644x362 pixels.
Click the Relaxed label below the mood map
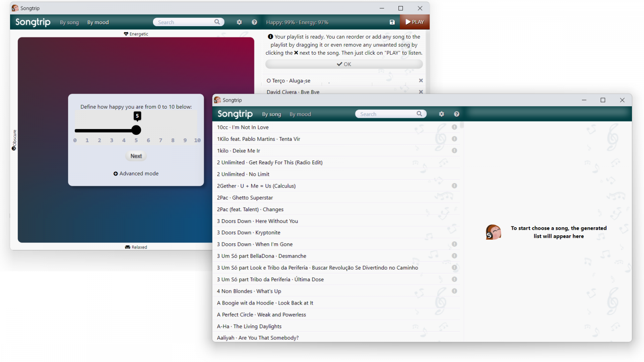click(136, 247)
